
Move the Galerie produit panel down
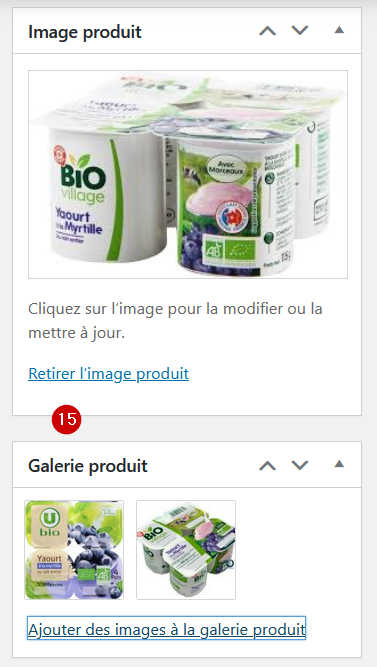click(x=300, y=465)
